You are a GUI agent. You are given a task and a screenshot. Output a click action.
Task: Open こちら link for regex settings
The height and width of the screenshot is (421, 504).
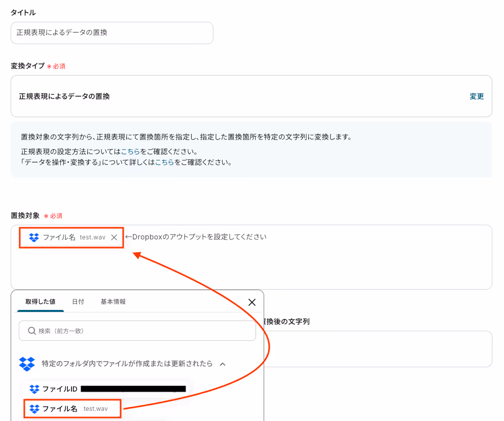130,152
